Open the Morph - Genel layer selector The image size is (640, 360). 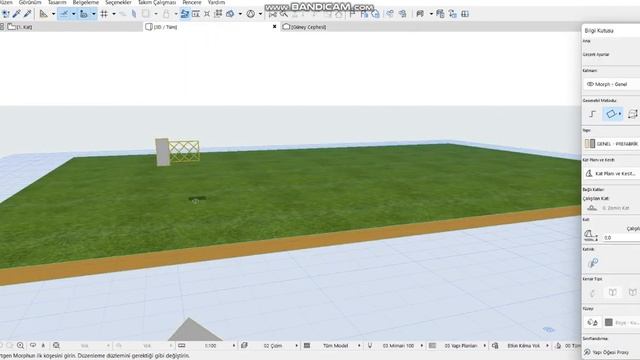coord(611,84)
